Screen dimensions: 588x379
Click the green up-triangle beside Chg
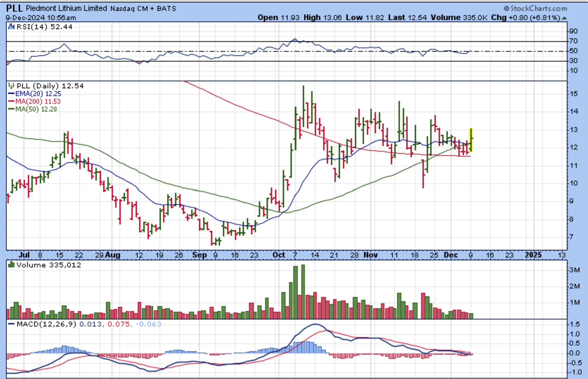click(564, 18)
